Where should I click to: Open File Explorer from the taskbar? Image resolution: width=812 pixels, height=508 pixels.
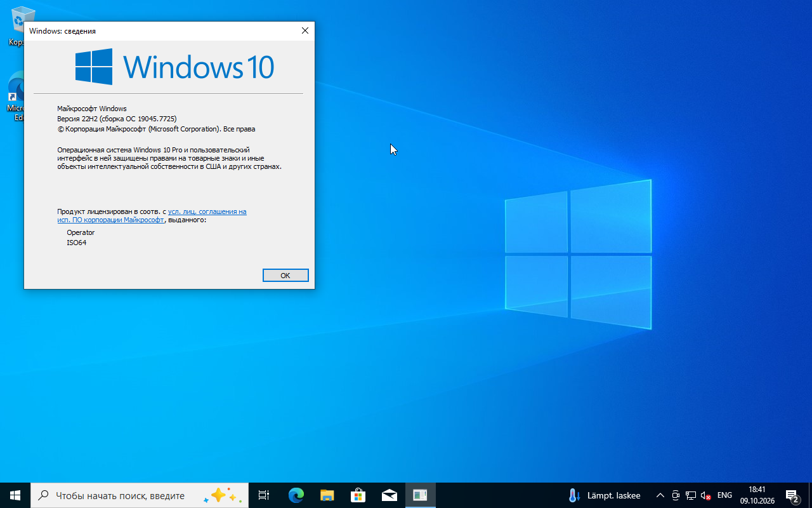tap(327, 495)
